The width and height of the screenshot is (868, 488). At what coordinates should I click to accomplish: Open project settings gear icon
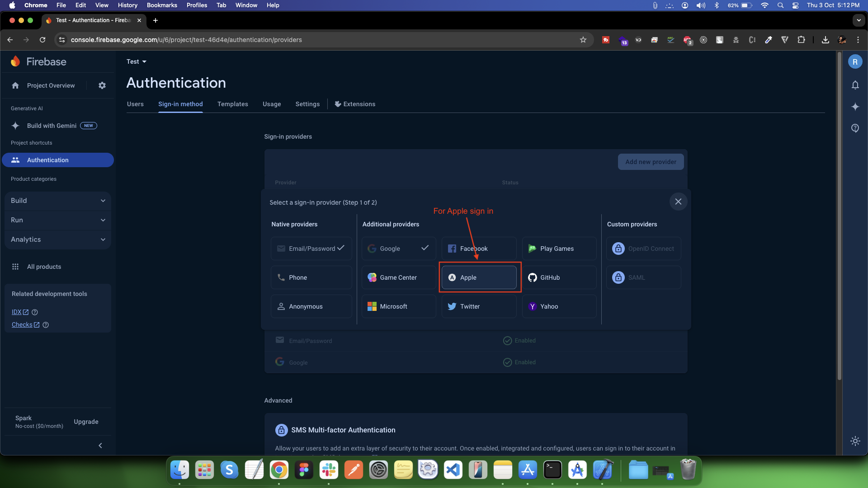pyautogui.click(x=102, y=85)
